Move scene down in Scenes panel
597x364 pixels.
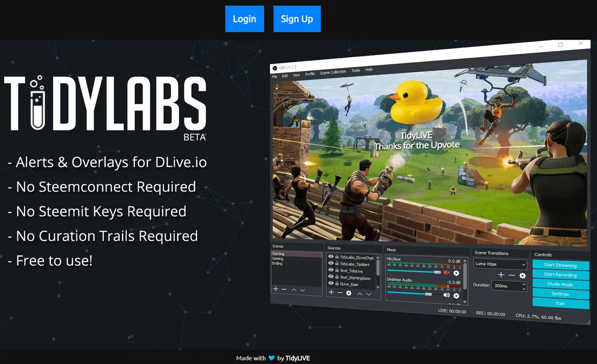coord(302,290)
